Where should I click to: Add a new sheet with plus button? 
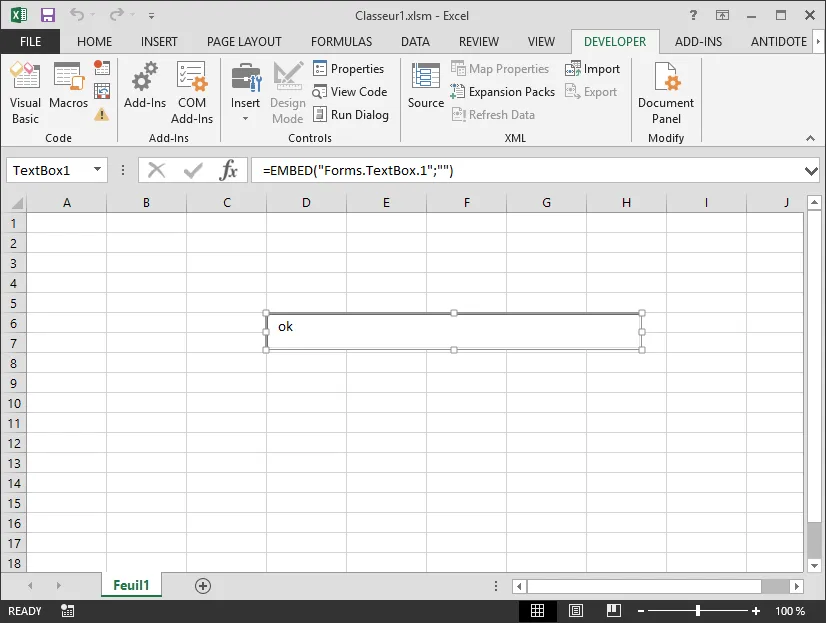pos(203,586)
